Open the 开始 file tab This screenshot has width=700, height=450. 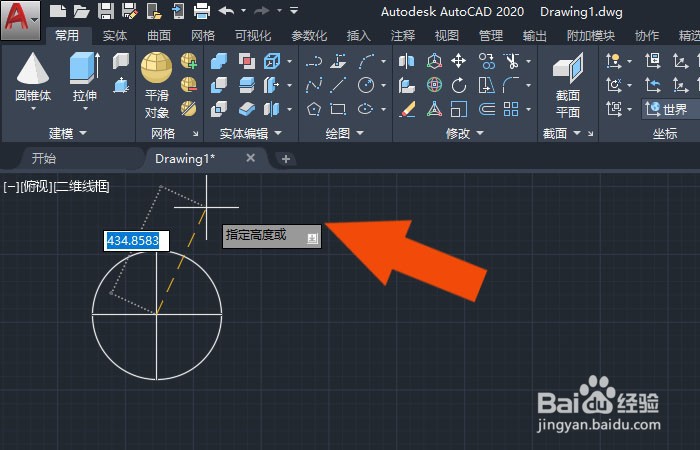[x=44, y=158]
